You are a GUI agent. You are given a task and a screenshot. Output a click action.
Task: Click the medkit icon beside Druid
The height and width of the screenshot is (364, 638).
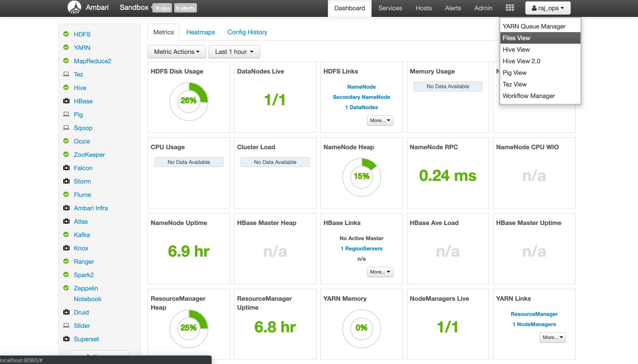66,312
